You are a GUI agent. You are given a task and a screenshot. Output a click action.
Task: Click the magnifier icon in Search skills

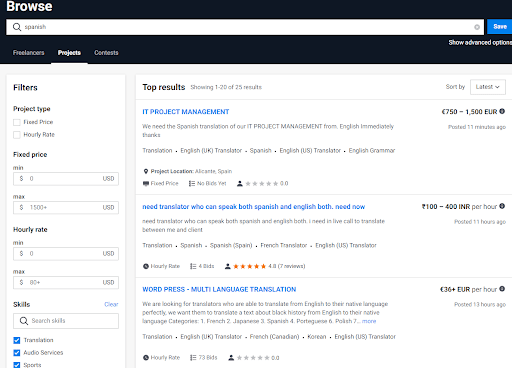click(24, 321)
